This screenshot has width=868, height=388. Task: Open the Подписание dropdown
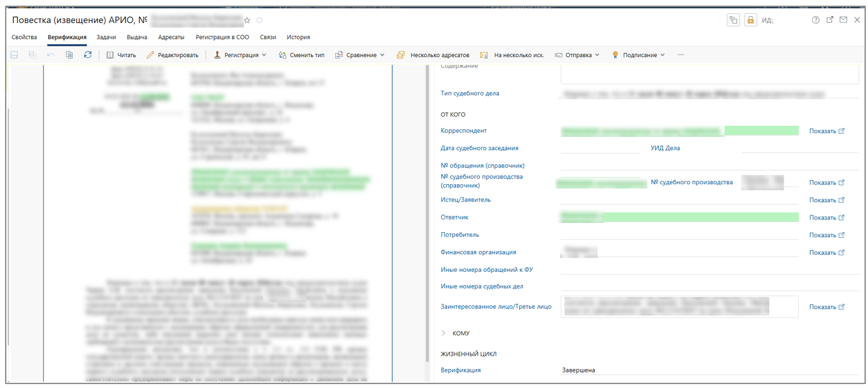point(638,55)
